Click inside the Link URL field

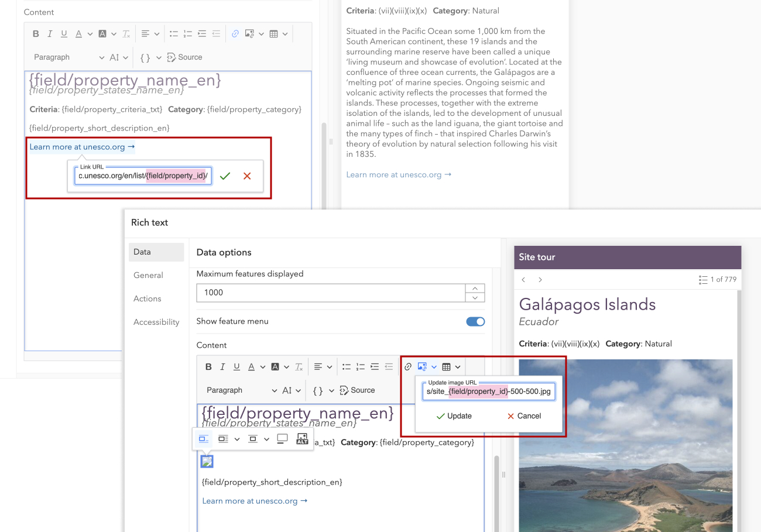[x=143, y=176]
